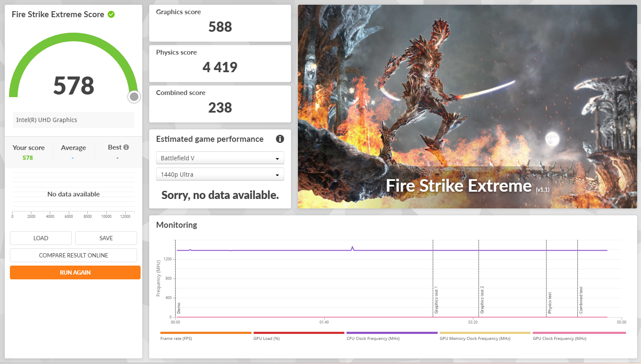This screenshot has height=364, width=641.
Task: Click the Combined score value 238
Action: coord(220,108)
